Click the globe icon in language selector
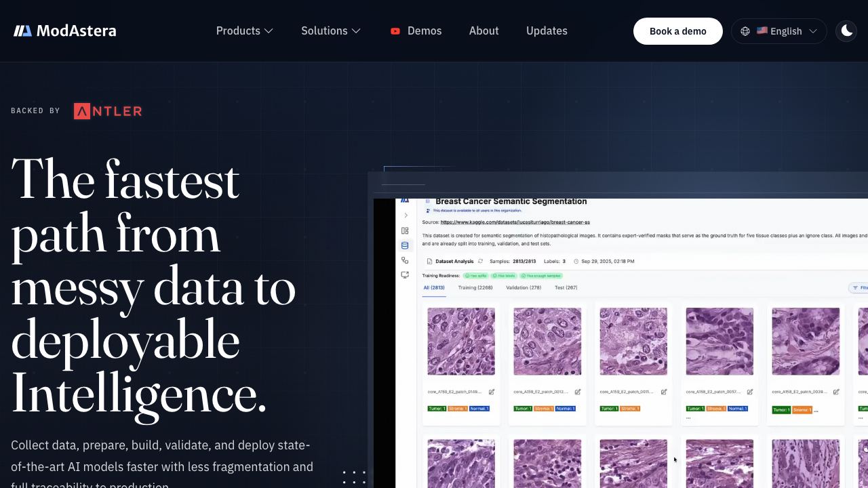 745,31
